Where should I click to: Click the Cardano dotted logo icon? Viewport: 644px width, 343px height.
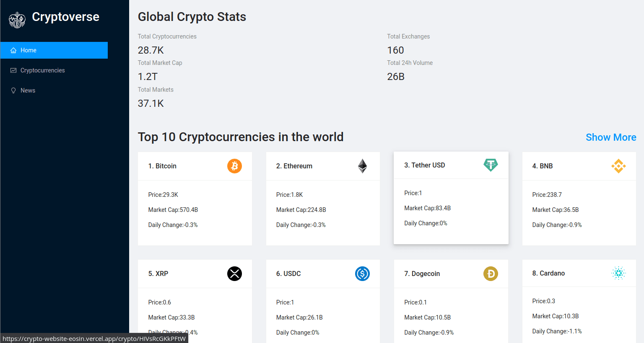pyautogui.click(x=618, y=273)
